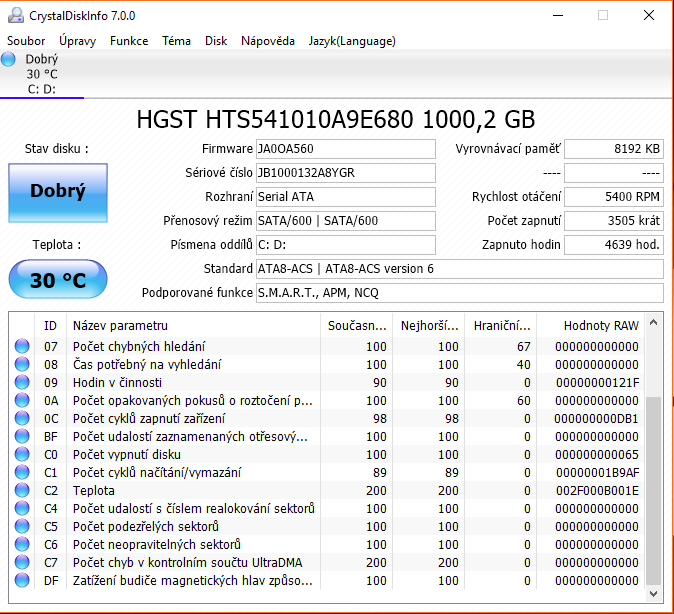This screenshot has width=674, height=614.
Task: Open the Disk menu
Action: click(216, 41)
